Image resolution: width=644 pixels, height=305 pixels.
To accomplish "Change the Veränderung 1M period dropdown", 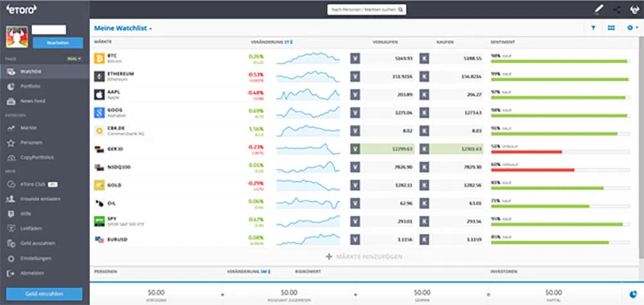I will click(266, 271).
